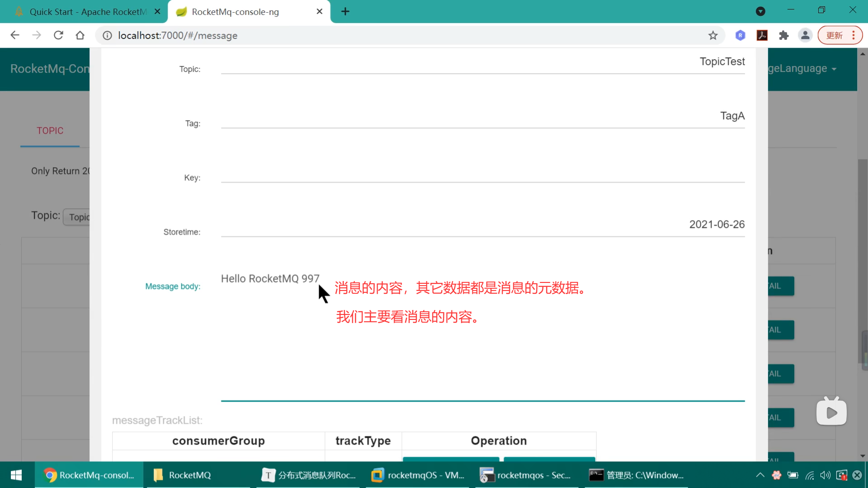This screenshot has width=868, height=488.
Task: Go back with the browser back arrow
Action: tap(15, 35)
